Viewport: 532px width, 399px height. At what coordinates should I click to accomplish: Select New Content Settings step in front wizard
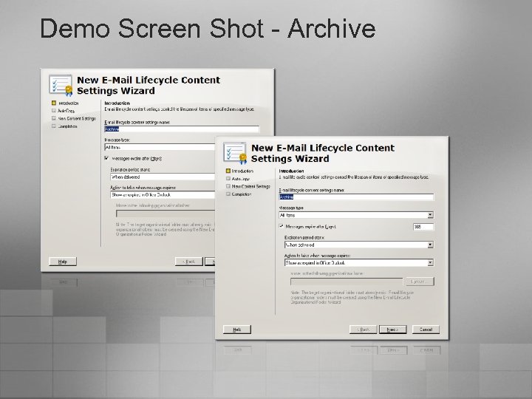tap(248, 186)
